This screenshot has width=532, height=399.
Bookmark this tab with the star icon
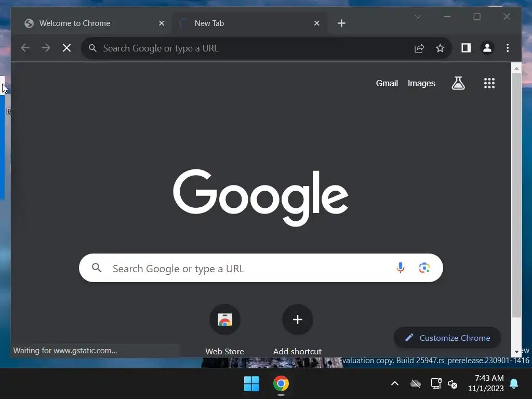point(440,48)
